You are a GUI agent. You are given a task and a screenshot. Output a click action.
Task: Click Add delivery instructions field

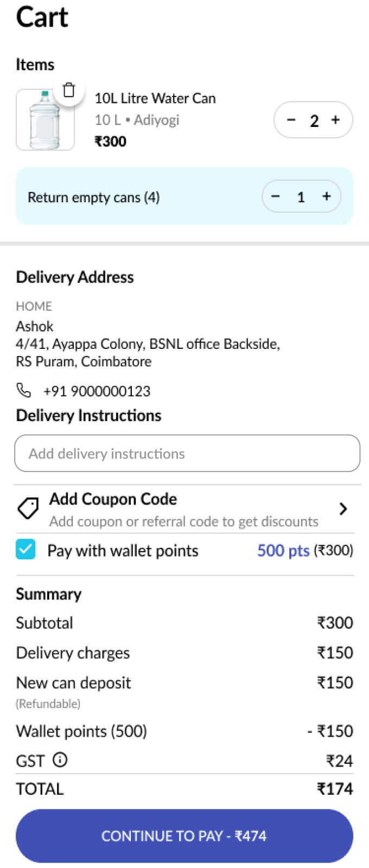coord(187,453)
